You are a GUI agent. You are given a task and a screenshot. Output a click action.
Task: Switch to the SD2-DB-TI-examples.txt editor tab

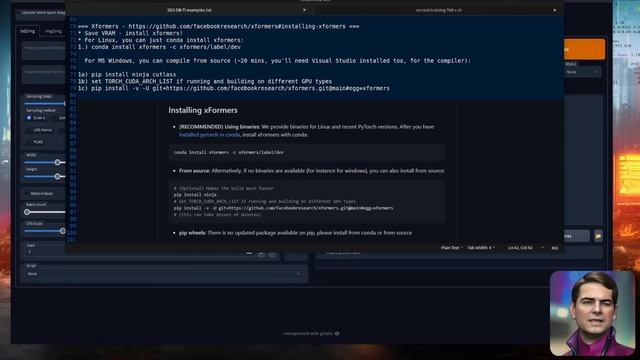pyautogui.click(x=189, y=10)
